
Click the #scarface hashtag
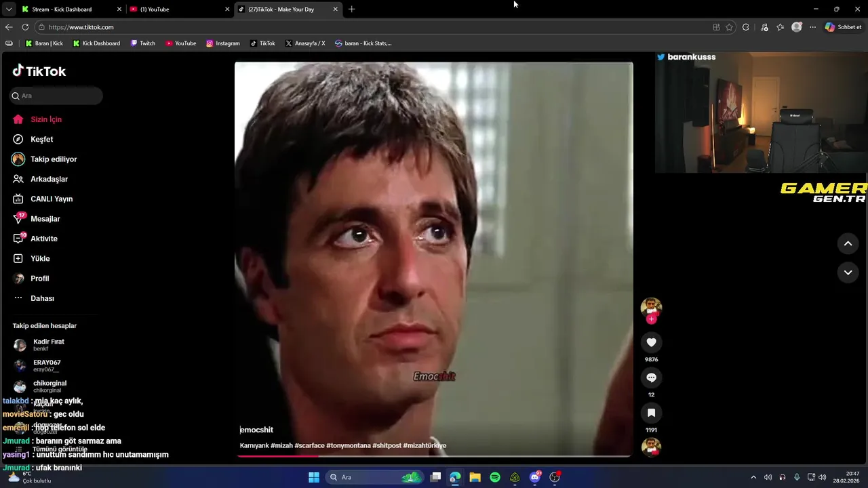[x=309, y=445]
